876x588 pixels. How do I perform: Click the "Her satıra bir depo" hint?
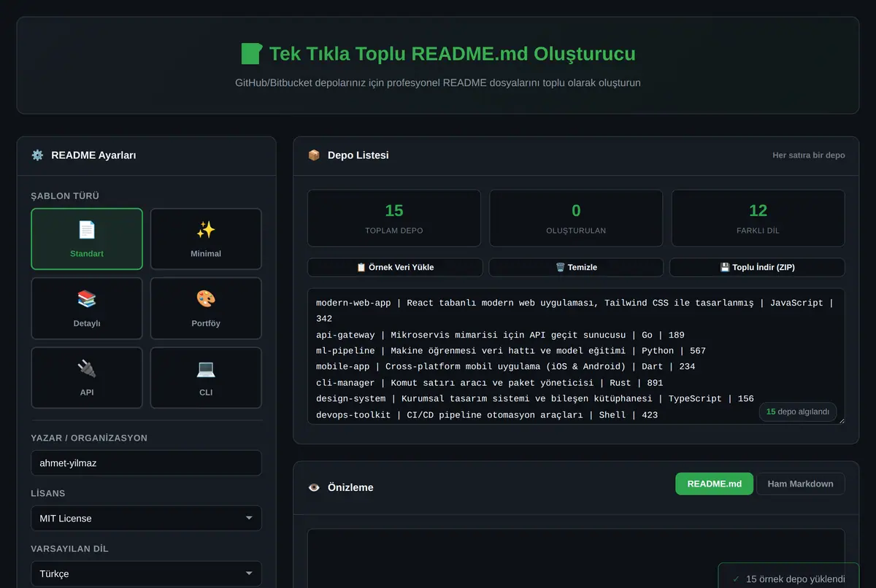click(x=809, y=155)
